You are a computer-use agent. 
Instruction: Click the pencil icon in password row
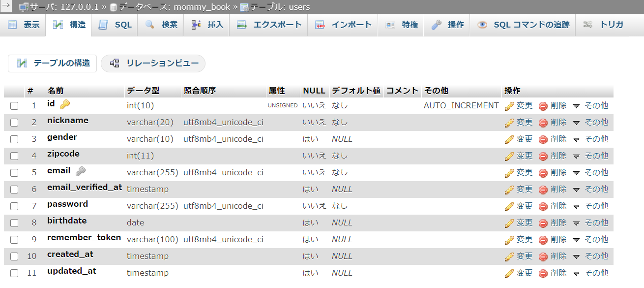click(509, 206)
